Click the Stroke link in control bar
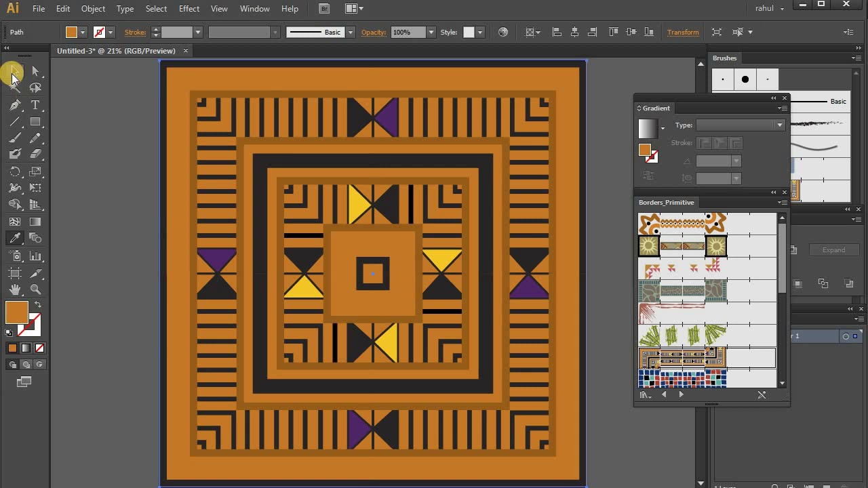The width and height of the screenshot is (868, 488). click(135, 32)
